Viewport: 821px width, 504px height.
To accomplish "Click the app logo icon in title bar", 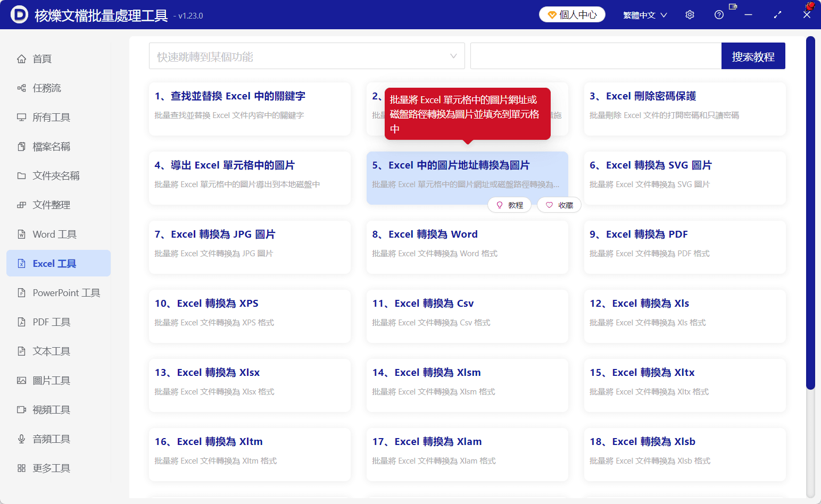I will click(x=19, y=14).
